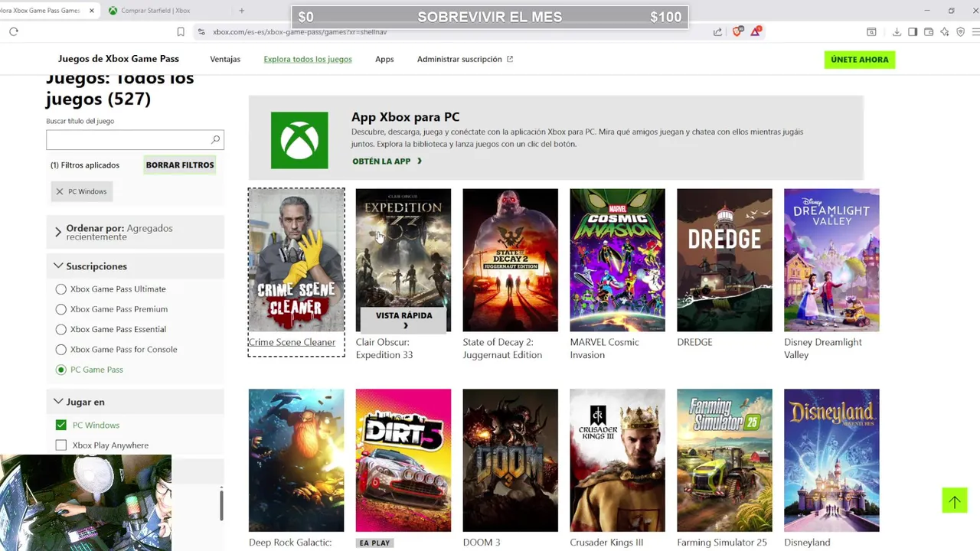
Task: Open MARVEL Cosmic Invasion title link
Action: pyautogui.click(x=604, y=348)
